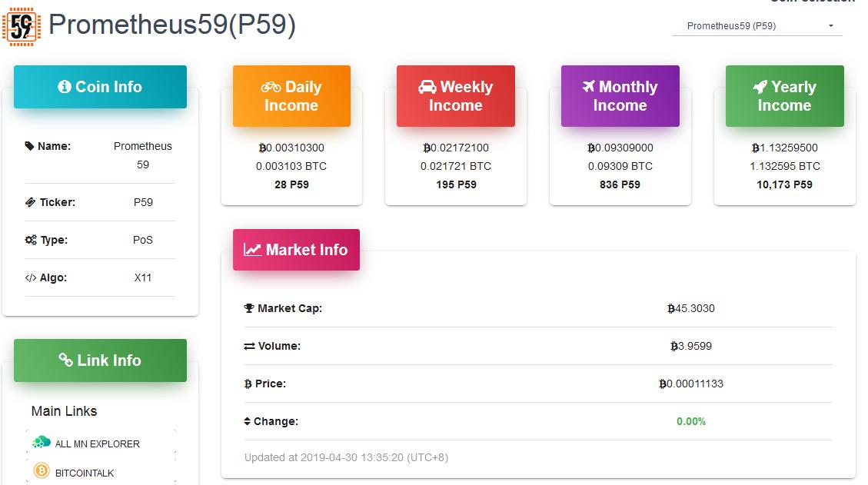
Task: Click the chart icon on Market Info header
Action: tap(251, 250)
